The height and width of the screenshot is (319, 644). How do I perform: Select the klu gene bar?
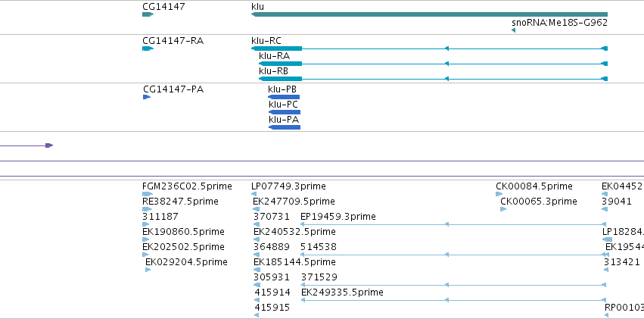tap(429, 14)
